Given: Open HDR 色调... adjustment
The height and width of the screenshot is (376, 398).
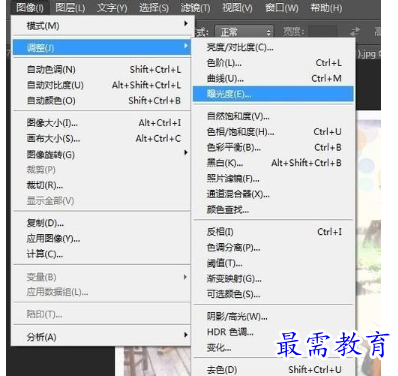Looking at the screenshot, I should [x=273, y=332].
